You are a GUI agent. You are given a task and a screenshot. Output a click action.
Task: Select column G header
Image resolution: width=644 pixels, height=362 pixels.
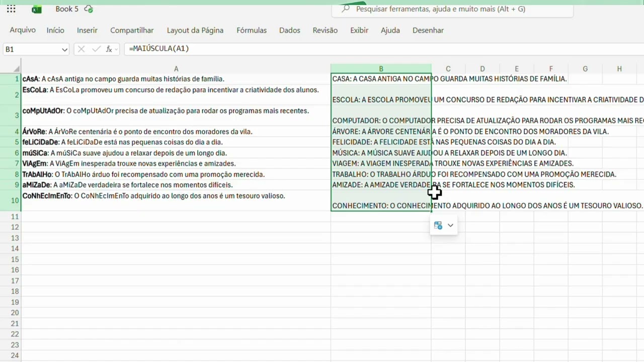(x=585, y=69)
